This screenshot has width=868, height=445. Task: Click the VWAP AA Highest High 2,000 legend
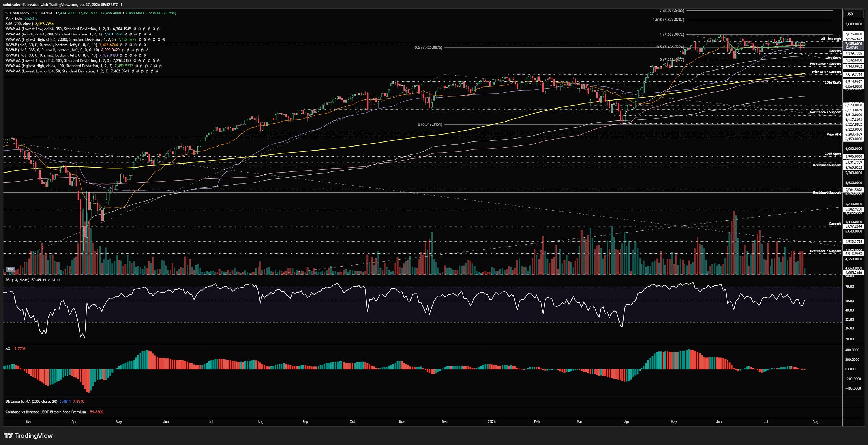click(x=85, y=39)
